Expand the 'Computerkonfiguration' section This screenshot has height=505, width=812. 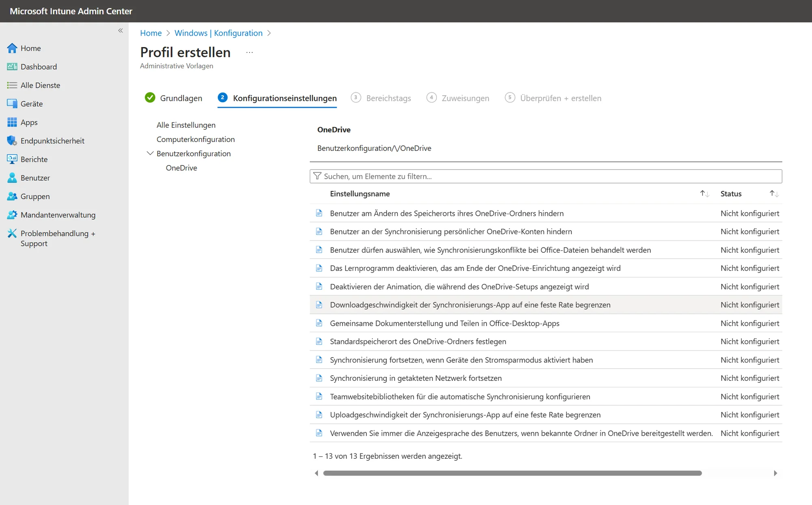196,138
